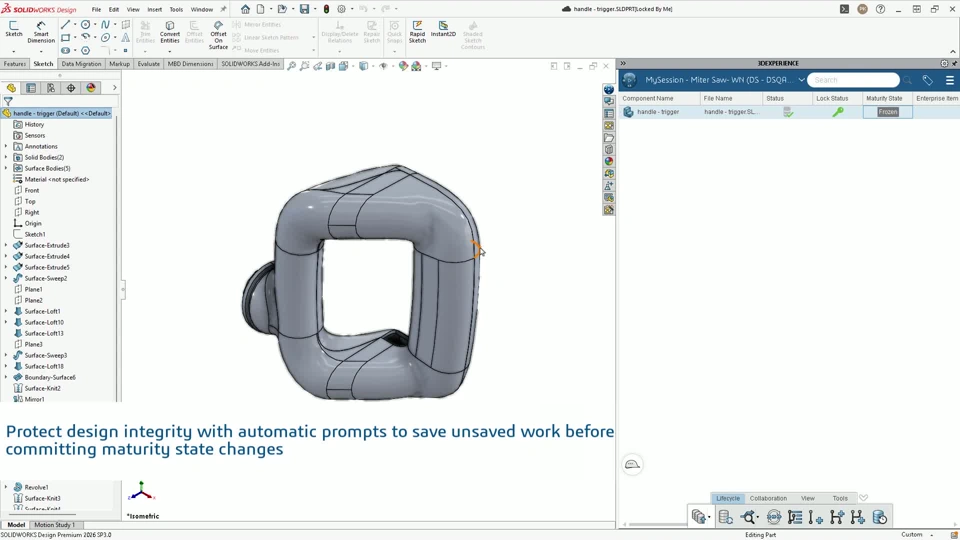The image size is (960, 540).
Task: Open the ConfigurationManager tab icon
Action: tap(51, 88)
